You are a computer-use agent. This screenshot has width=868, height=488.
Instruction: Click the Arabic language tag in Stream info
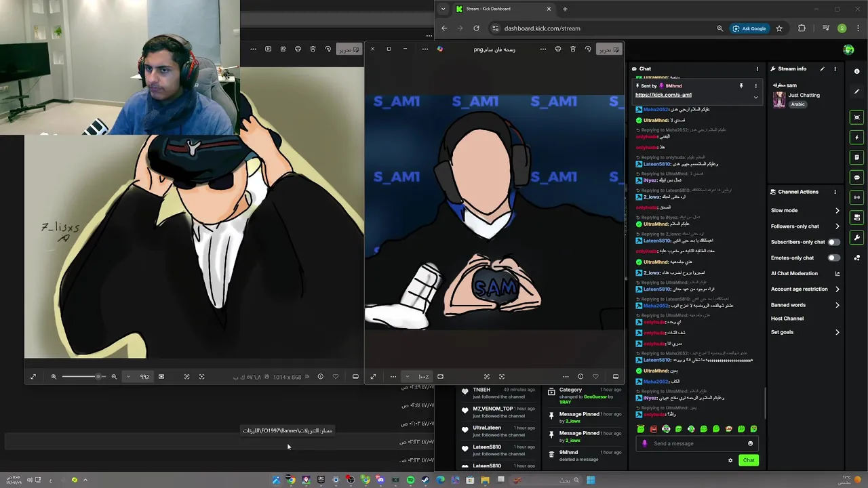click(797, 104)
